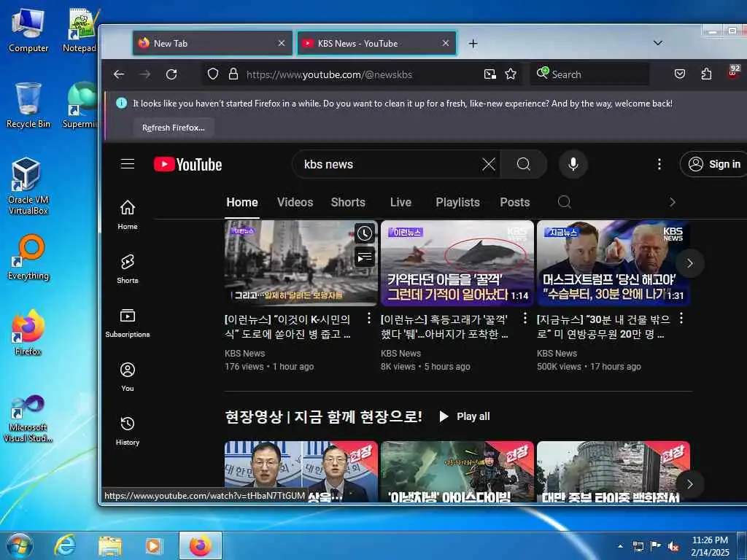Open the 흑등고래 video title
Image resolution: width=747 pixels, height=560 pixels.
pos(444,327)
